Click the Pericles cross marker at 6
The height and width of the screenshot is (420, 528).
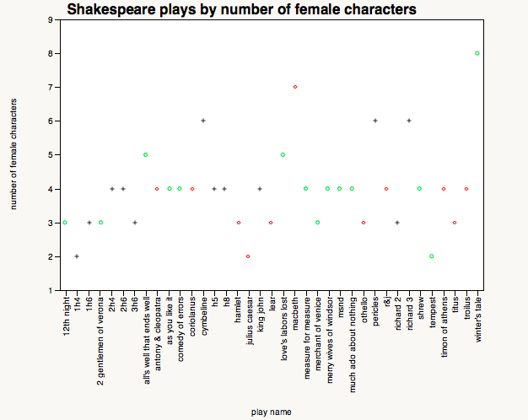click(x=374, y=121)
